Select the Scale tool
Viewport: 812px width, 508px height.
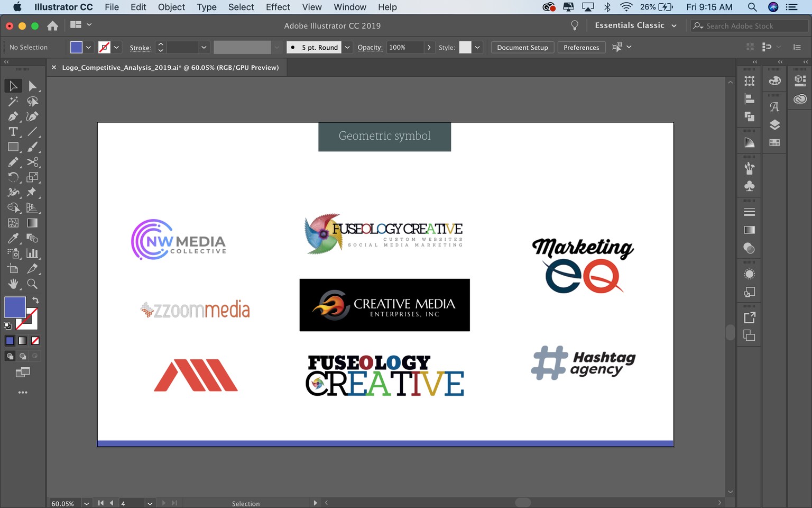[32, 177]
